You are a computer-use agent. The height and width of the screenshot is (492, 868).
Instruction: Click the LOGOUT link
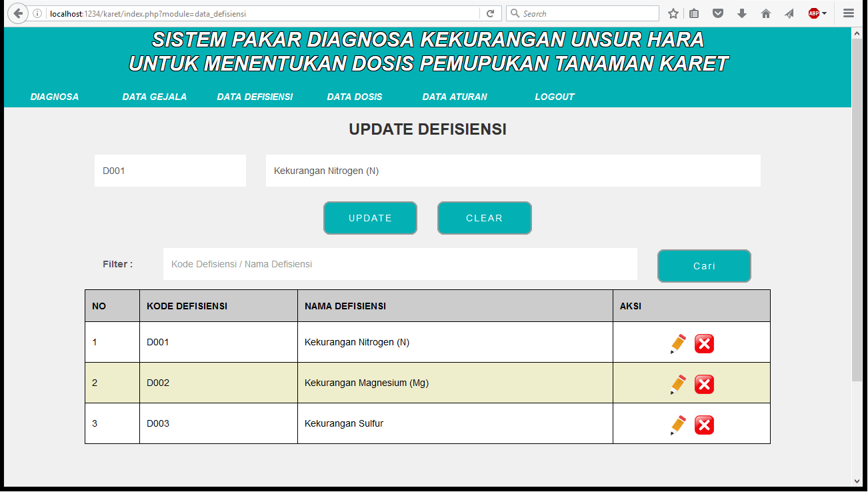tap(555, 97)
